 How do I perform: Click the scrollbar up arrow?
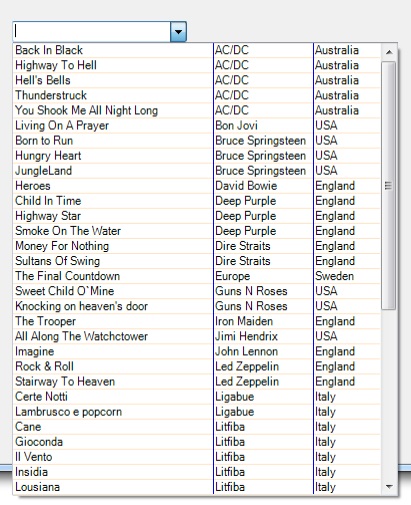tap(389, 52)
